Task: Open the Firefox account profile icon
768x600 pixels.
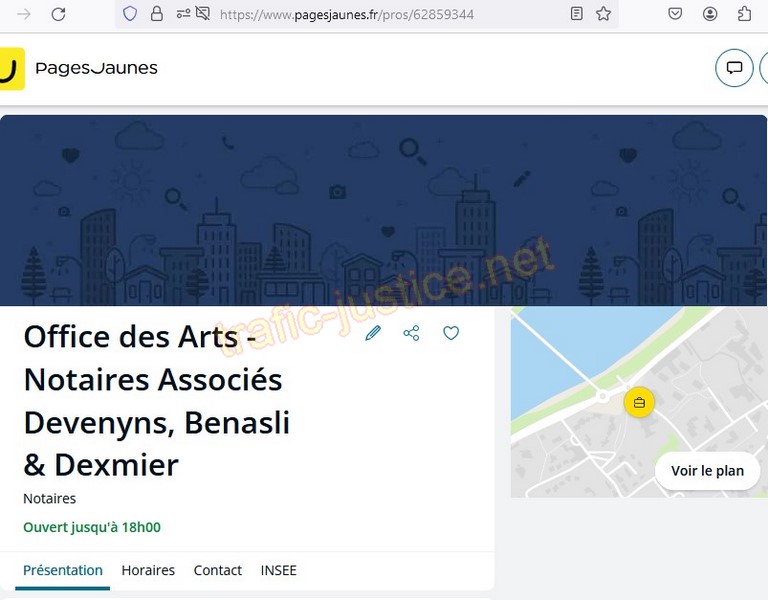Action: tap(710, 14)
